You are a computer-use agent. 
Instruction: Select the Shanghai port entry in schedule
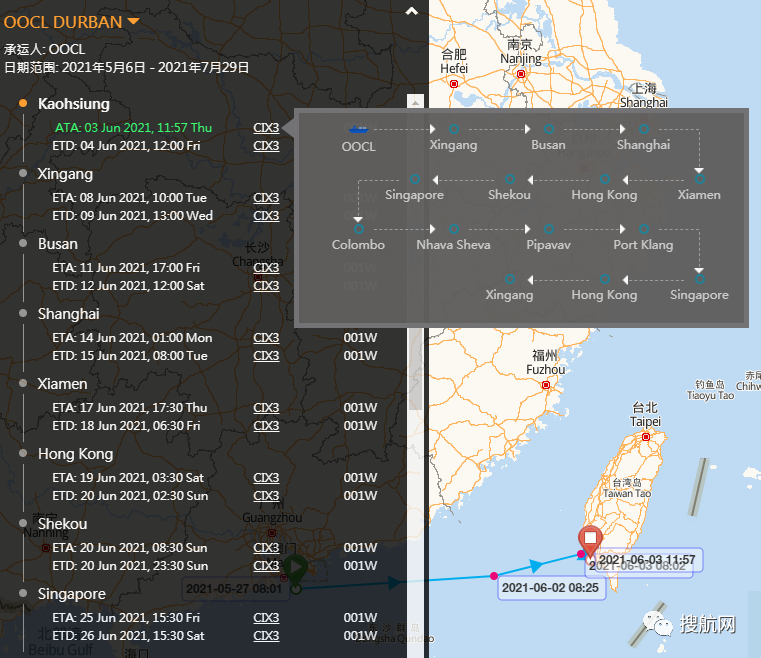click(x=69, y=314)
